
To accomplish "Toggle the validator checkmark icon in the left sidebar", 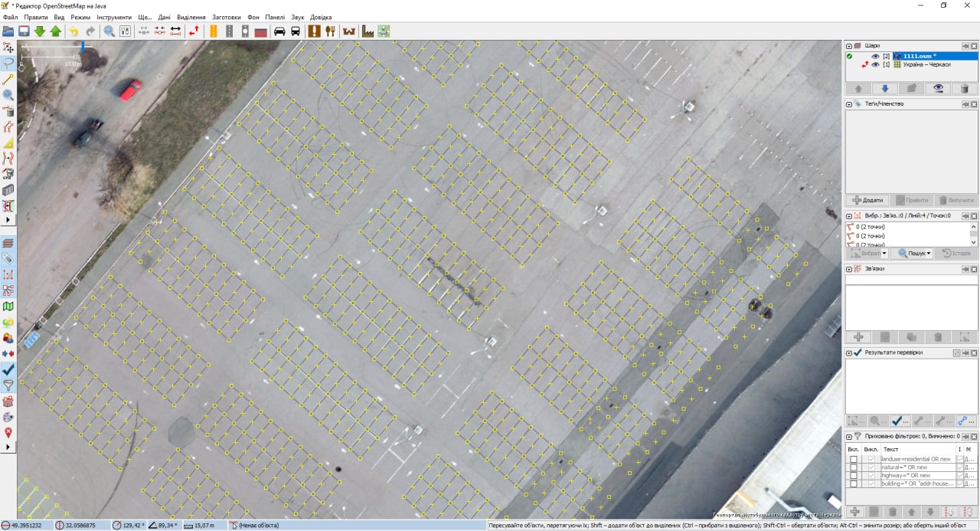I will (x=8, y=369).
